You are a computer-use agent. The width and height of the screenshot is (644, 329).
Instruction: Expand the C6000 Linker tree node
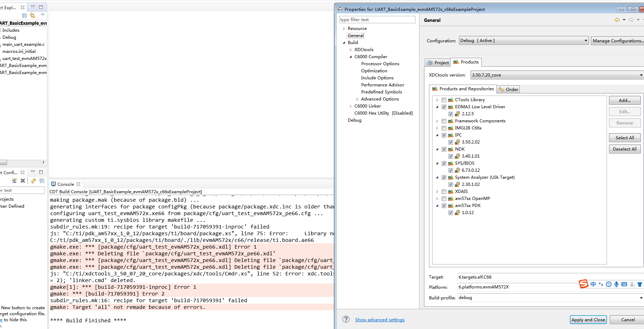tap(351, 106)
